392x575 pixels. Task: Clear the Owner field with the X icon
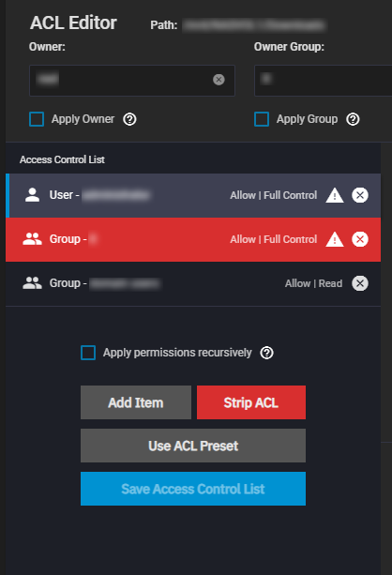(219, 80)
